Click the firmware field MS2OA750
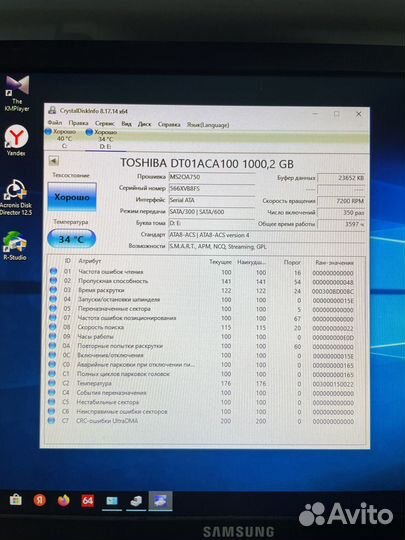 (212, 177)
